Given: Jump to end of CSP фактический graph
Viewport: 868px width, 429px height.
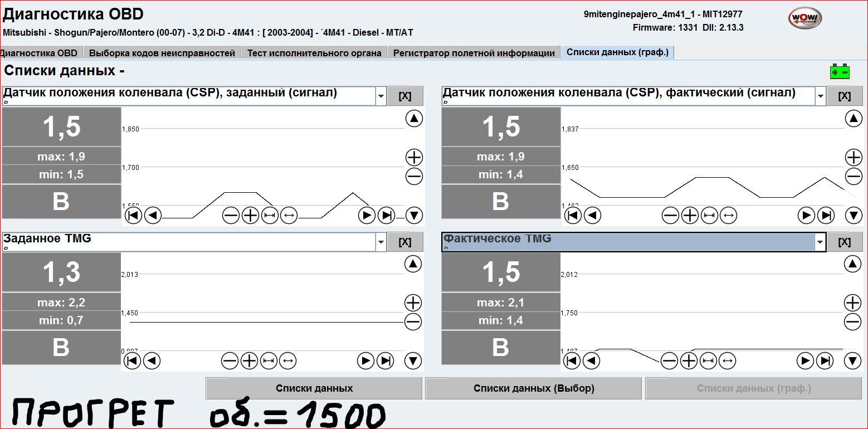Looking at the screenshot, I should click(x=826, y=215).
